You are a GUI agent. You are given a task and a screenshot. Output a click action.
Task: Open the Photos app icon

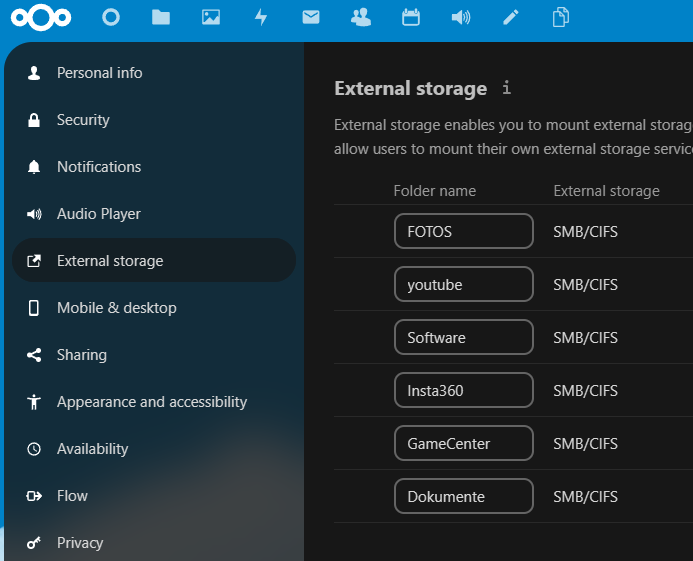[211, 18]
